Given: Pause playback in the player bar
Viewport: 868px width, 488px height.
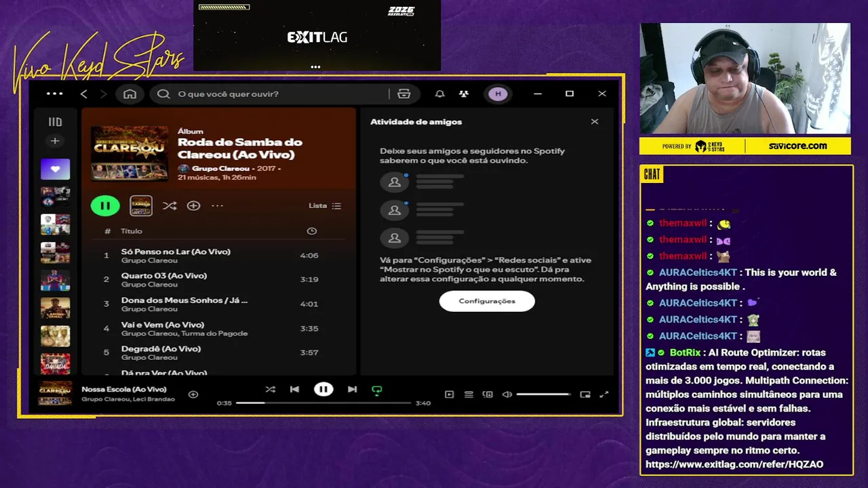Looking at the screenshot, I should point(323,389).
